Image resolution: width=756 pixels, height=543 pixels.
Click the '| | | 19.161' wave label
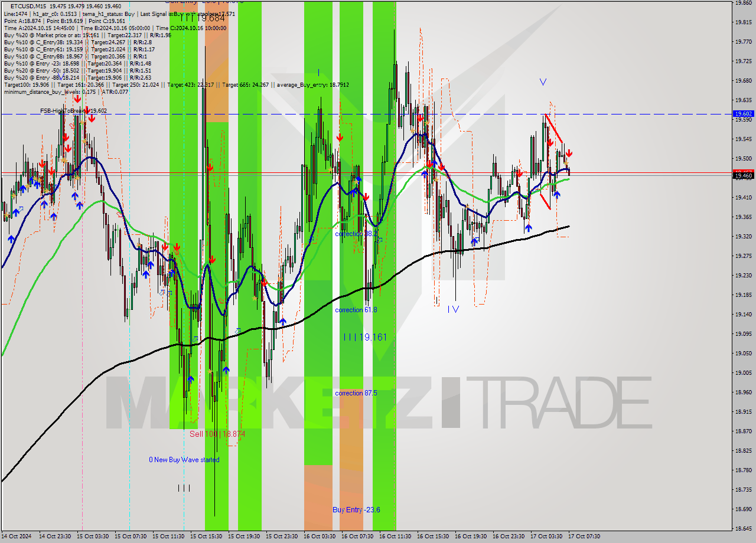click(366, 337)
